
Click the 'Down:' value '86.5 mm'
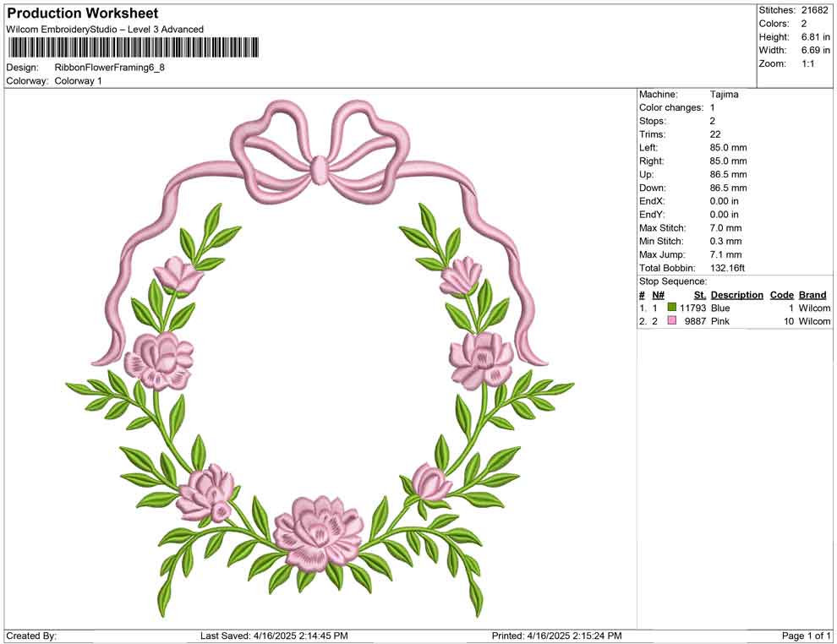729,188
